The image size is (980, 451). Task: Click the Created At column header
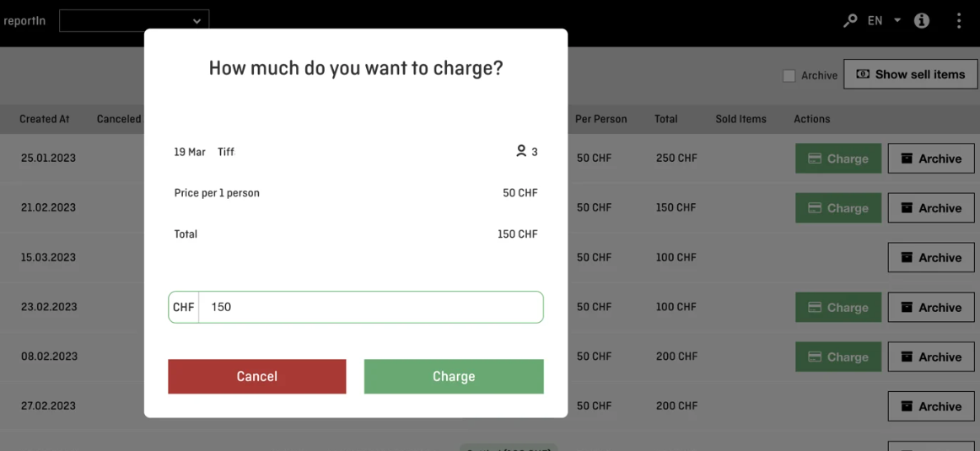click(45, 119)
